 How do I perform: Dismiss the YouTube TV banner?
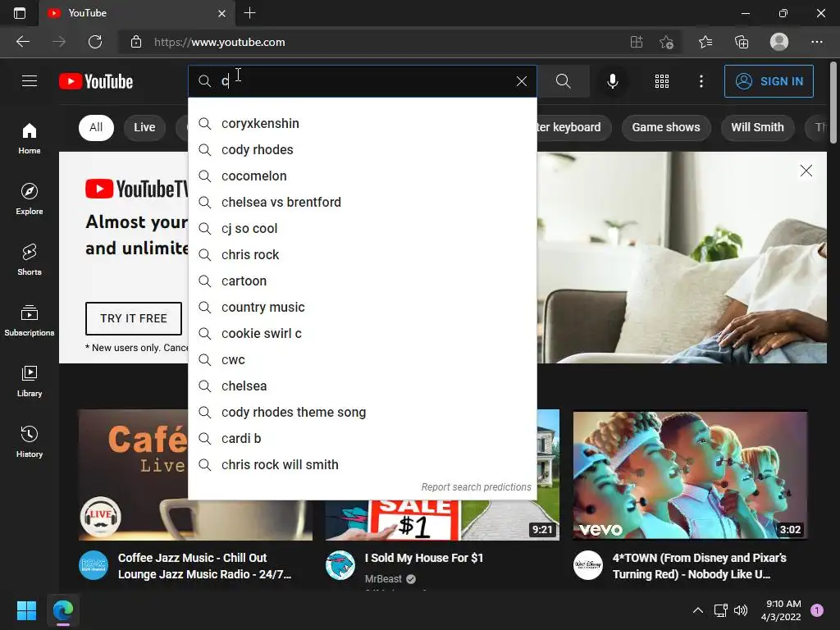tap(806, 171)
